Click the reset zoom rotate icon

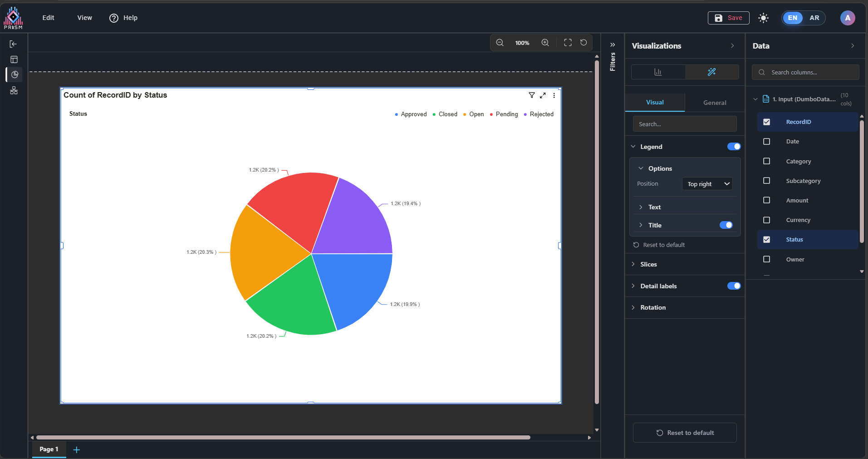tap(584, 43)
